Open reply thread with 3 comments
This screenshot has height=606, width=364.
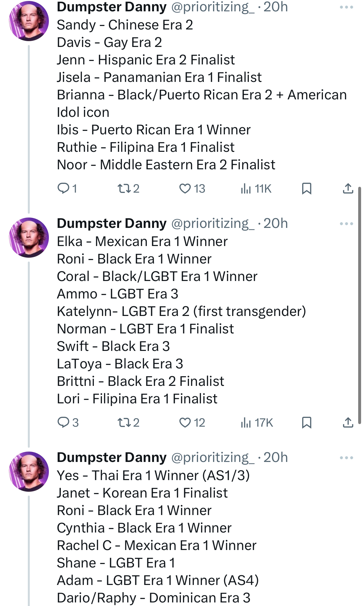pos(67,422)
